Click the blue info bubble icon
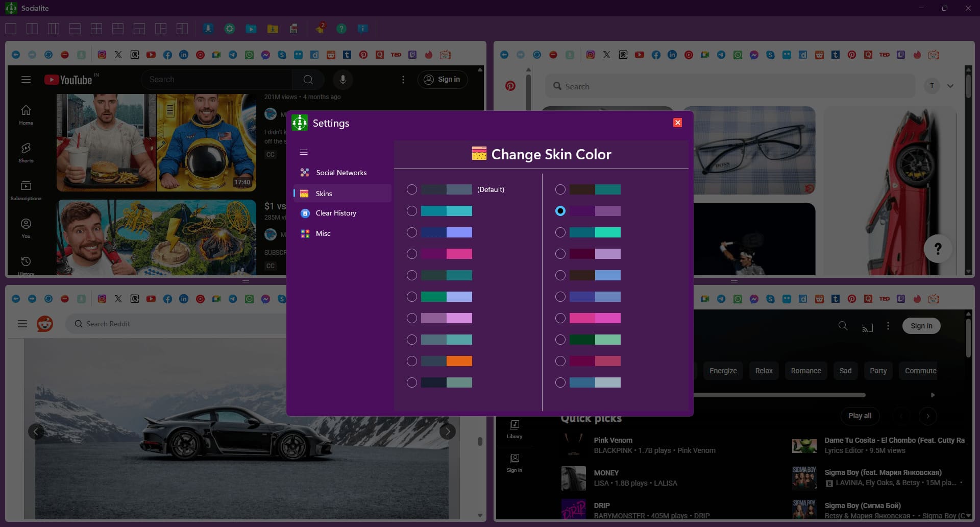Screen dimensions: 980x527 [x=363, y=29]
